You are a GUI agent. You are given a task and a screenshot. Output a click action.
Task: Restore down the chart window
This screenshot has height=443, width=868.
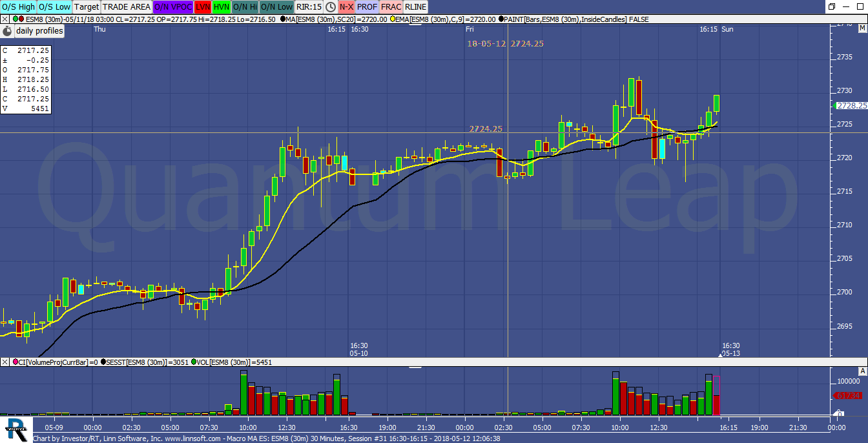(x=832, y=6)
